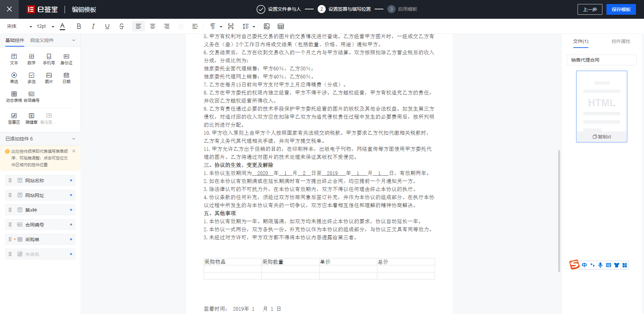Image resolution: width=644 pixels, height=314 pixels.
Task: Pick font color with the A icon
Action: coord(62,26)
